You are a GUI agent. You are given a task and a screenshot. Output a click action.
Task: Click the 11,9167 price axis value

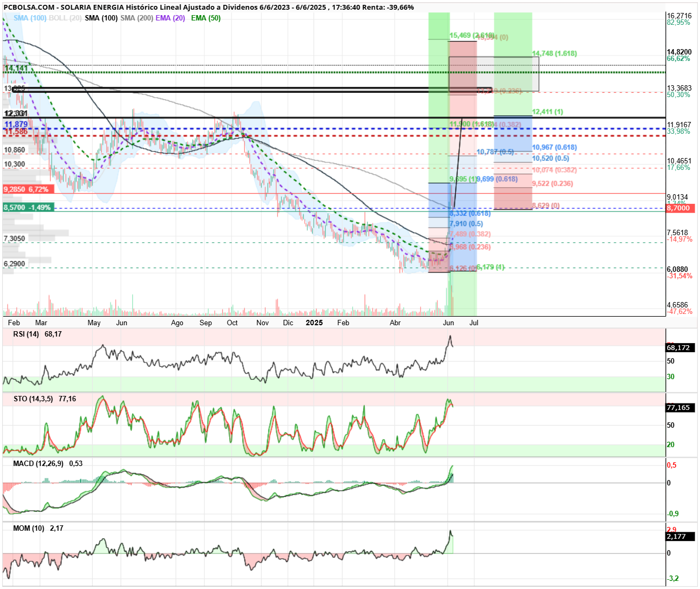tap(679, 125)
